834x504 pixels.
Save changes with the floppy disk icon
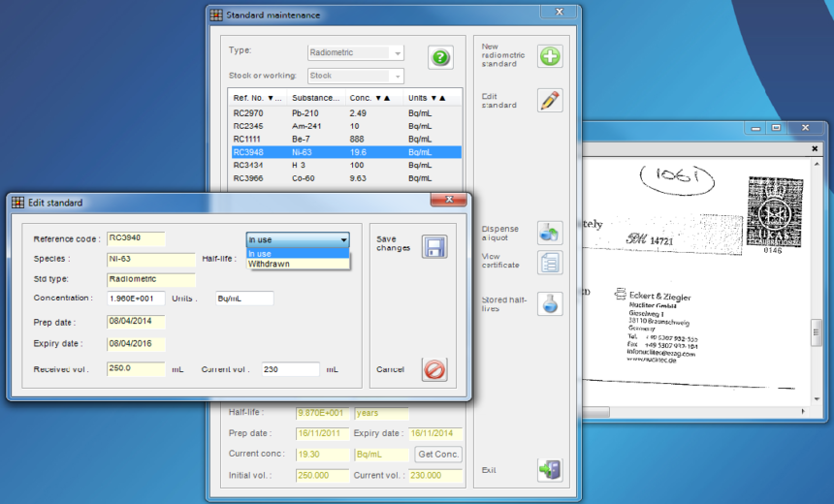coord(434,247)
